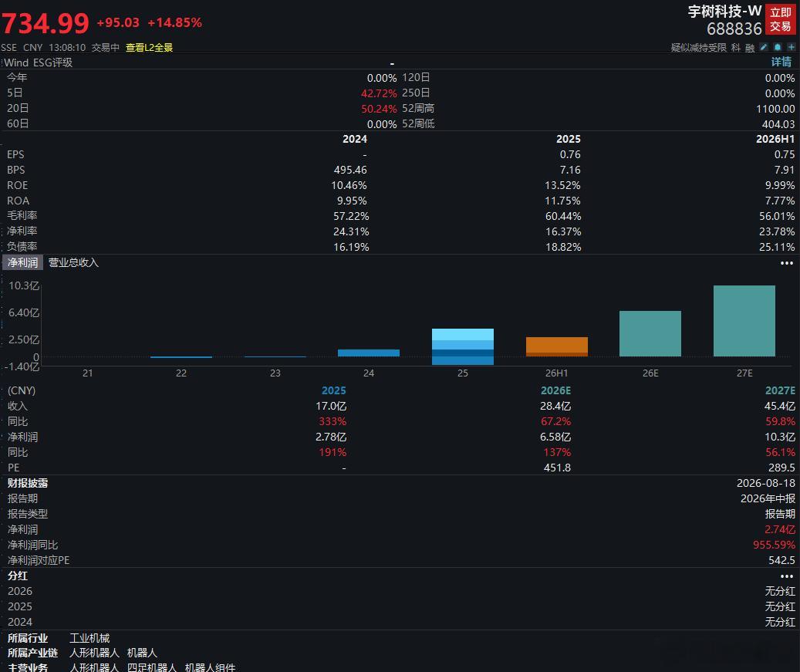800x672 pixels.
Task: Click the 2026 dividend row 无分红
Action: (x=780, y=591)
